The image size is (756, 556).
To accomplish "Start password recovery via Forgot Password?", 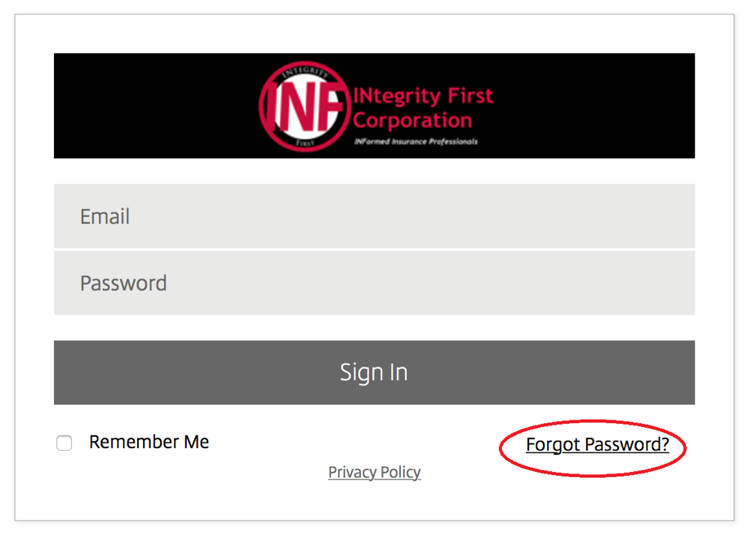I will 598,445.
